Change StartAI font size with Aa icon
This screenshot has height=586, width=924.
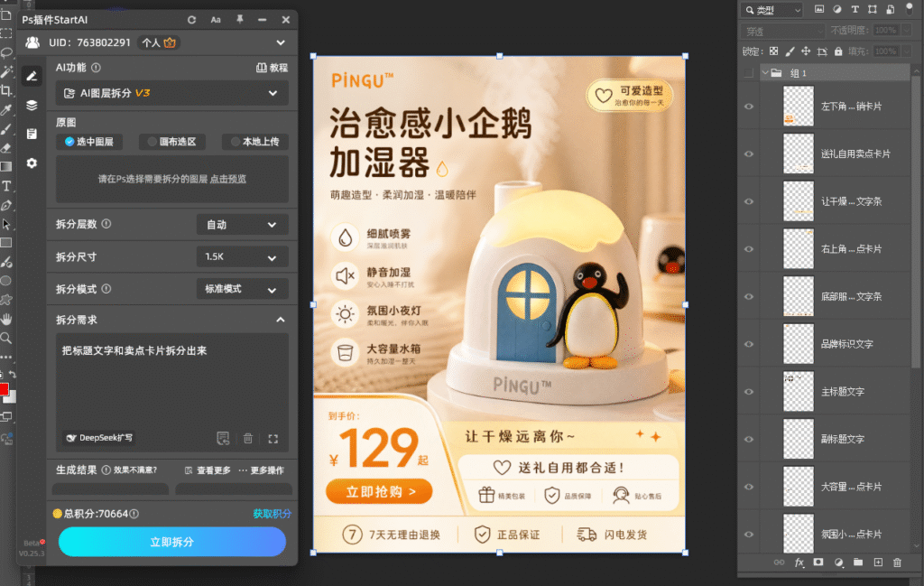(216, 20)
